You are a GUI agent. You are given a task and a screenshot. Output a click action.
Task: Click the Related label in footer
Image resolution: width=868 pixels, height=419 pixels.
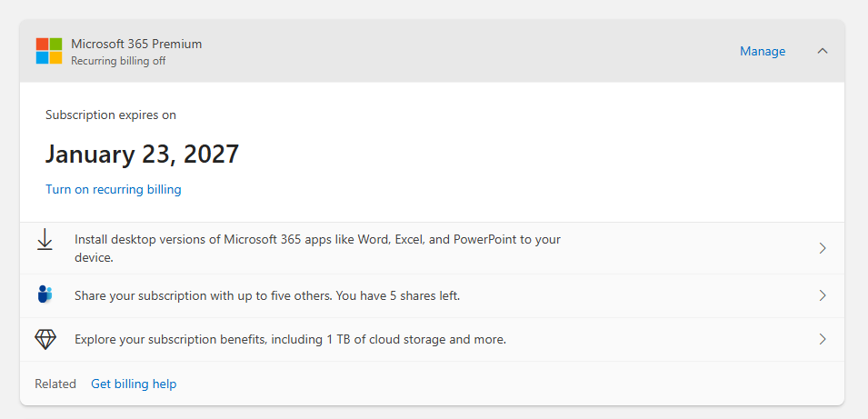click(55, 384)
